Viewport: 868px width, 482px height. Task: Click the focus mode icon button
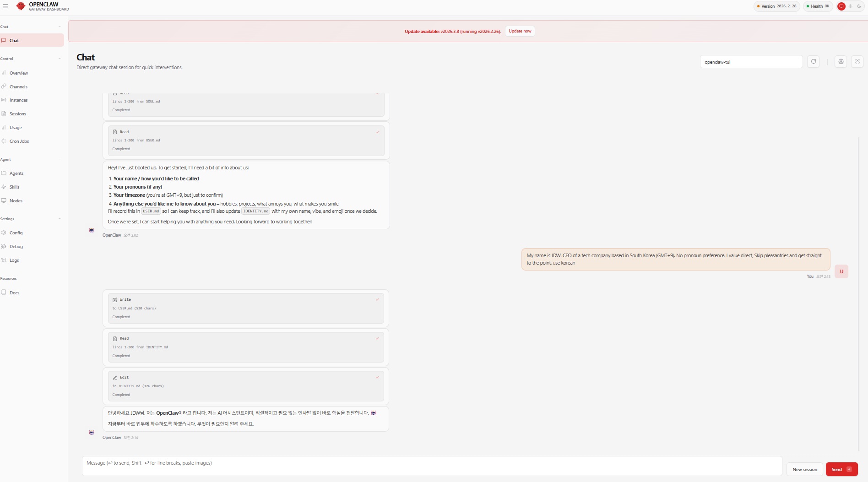[x=857, y=62]
